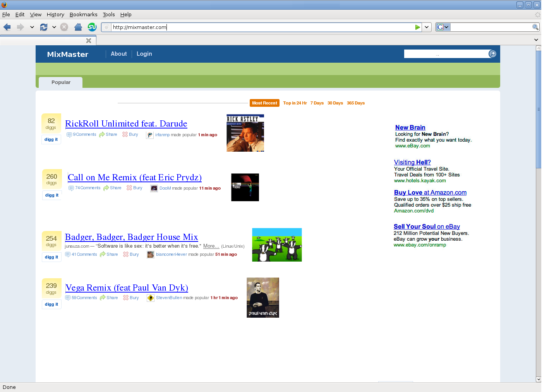542x392 pixels.
Task: Select the 30 Days filter
Action: pos(335,103)
